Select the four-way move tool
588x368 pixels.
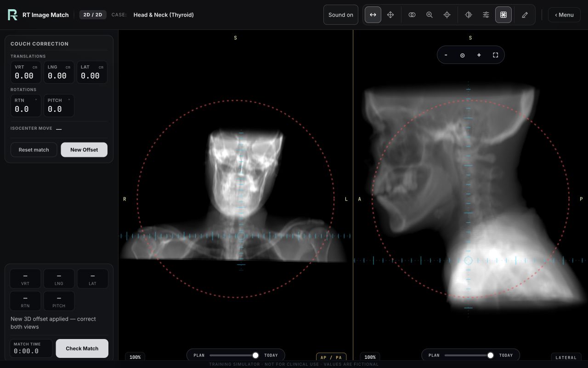390,15
